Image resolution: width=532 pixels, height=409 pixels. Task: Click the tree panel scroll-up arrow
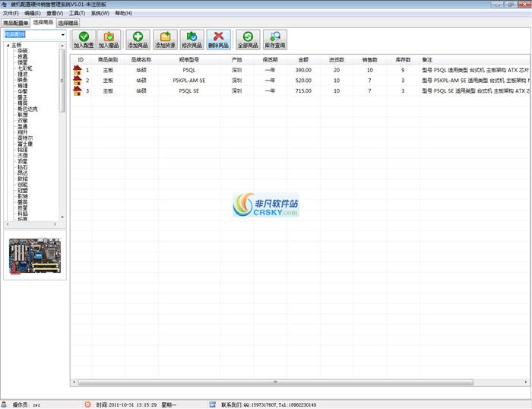coord(62,46)
